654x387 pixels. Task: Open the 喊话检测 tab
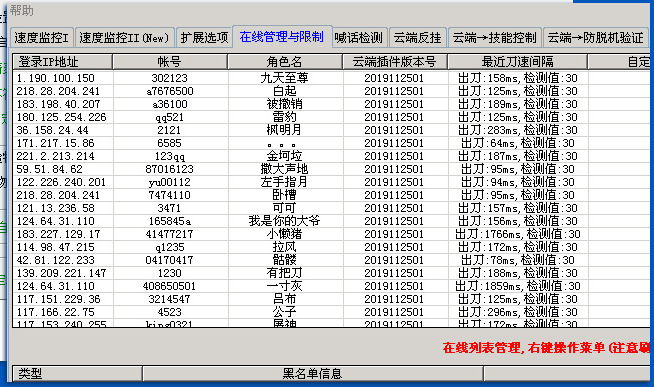click(359, 38)
